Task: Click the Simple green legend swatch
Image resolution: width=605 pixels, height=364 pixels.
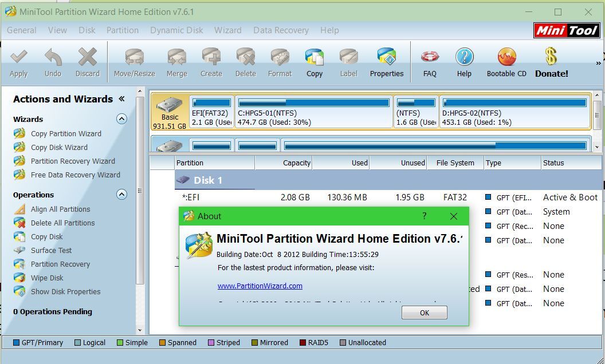Action: coord(120,342)
